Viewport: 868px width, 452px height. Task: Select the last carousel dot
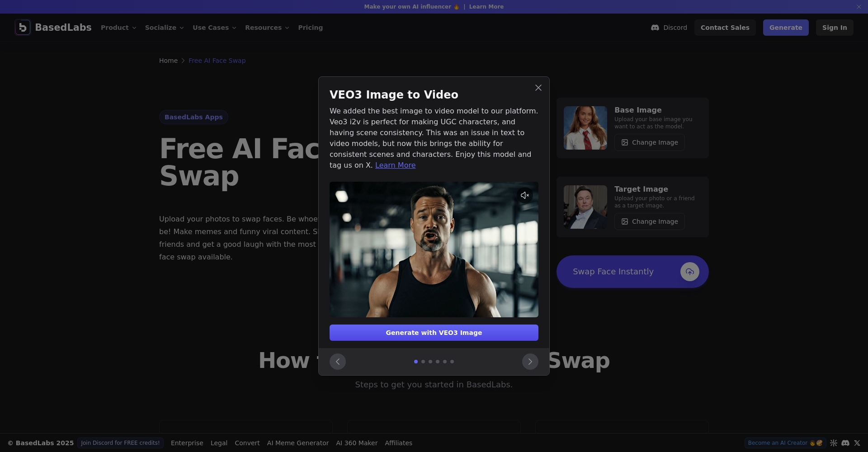452,362
